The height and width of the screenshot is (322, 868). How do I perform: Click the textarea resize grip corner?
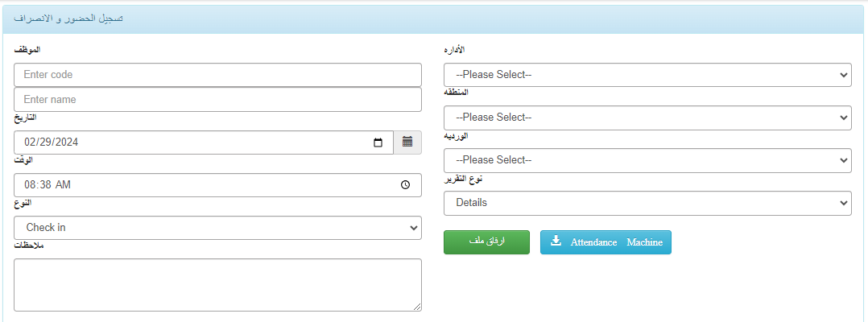click(417, 307)
